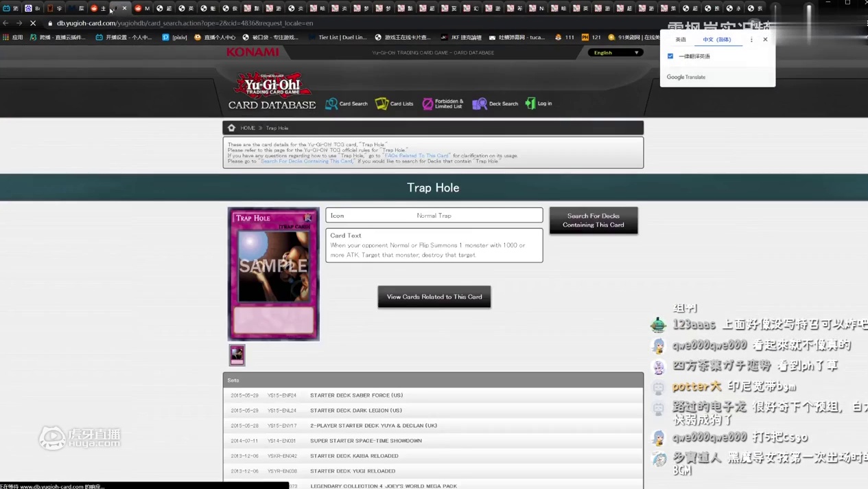Image resolution: width=868 pixels, height=489 pixels.
Task: Click SUPER STARTER SPACE-TIME SHOWDOWN row
Action: pyautogui.click(x=433, y=441)
